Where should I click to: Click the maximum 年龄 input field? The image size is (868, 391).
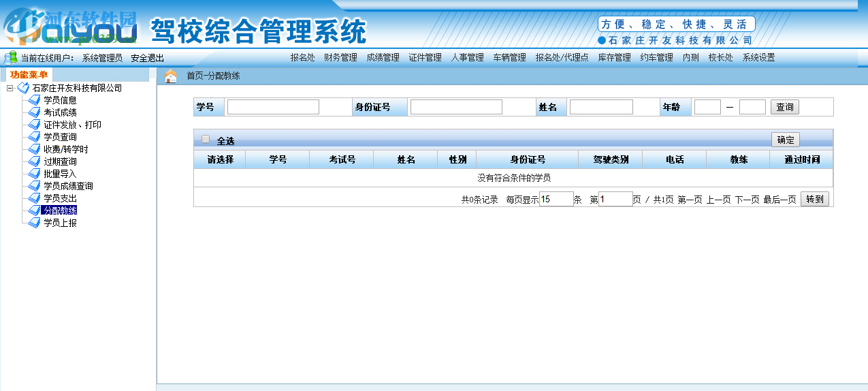(x=752, y=107)
